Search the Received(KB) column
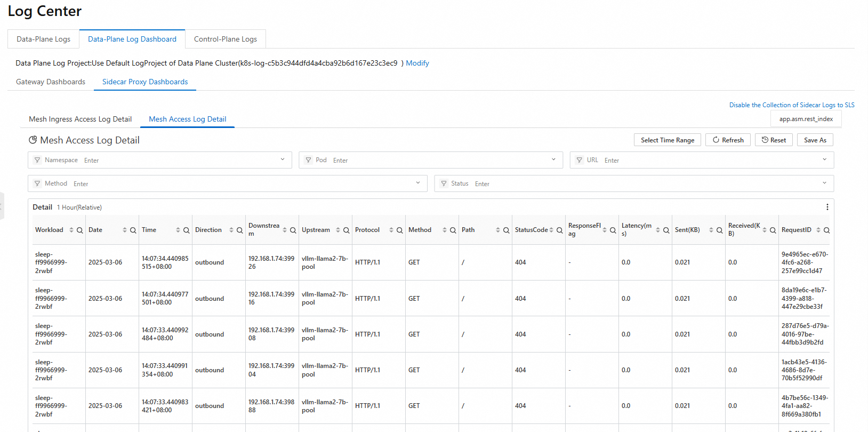The image size is (868, 432). pos(773,230)
